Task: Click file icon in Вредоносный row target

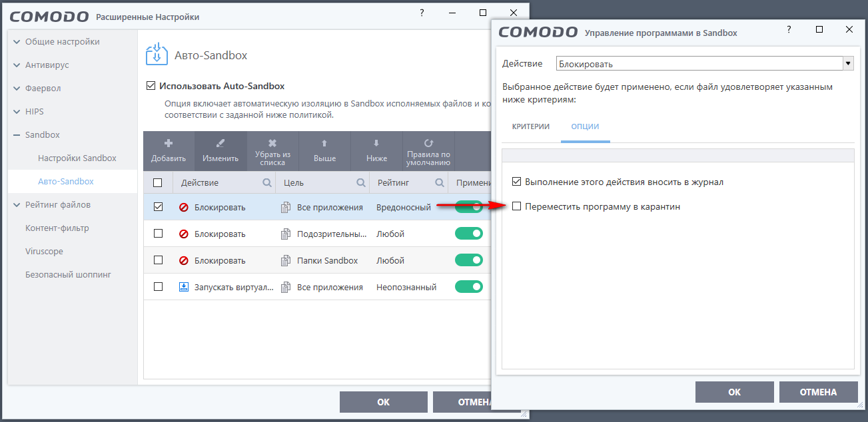Action: (x=286, y=208)
